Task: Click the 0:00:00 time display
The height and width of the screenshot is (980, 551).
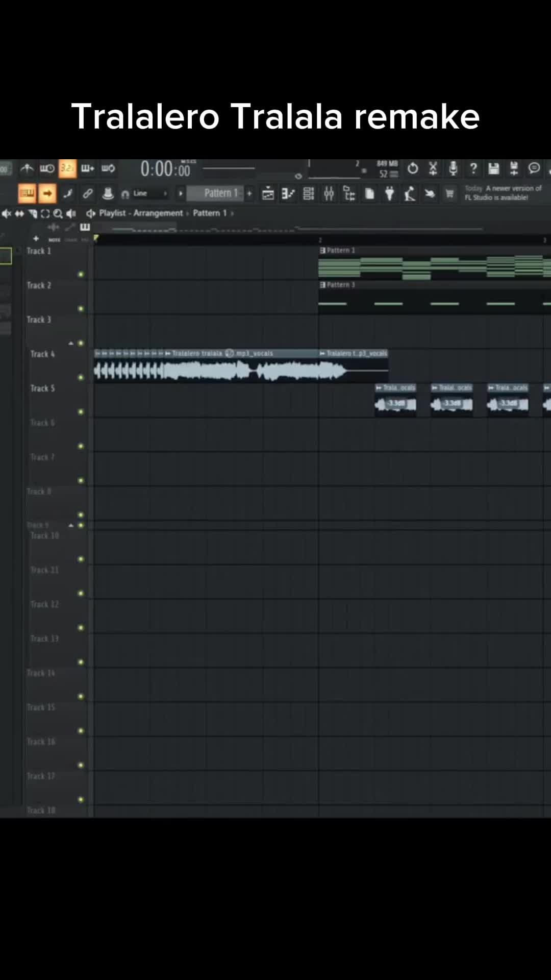Action: [165, 169]
